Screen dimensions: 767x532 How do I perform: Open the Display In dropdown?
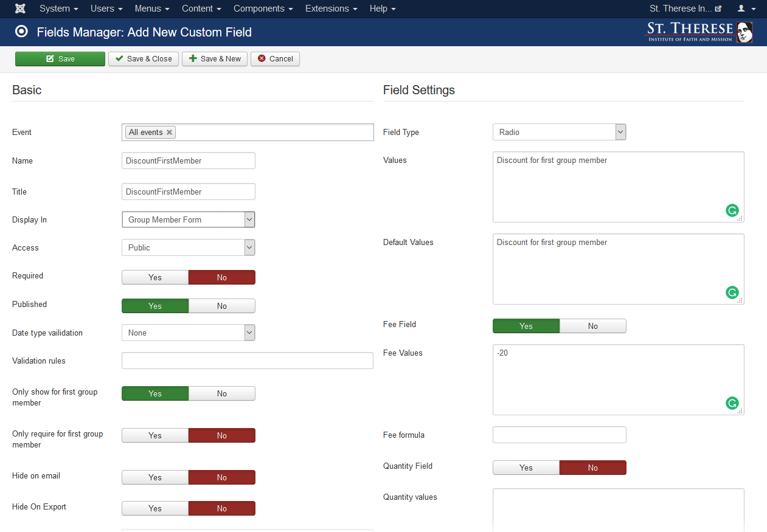click(188, 219)
